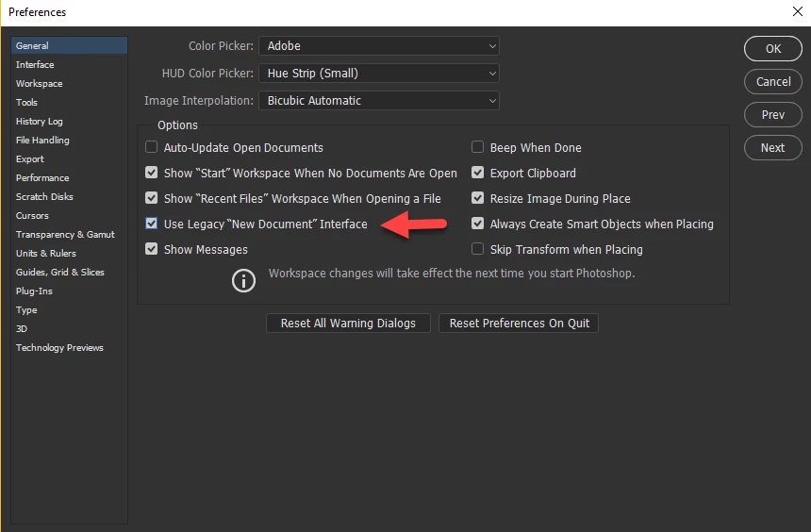The image size is (811, 532).
Task: Click the Cancel button
Action: (x=772, y=82)
